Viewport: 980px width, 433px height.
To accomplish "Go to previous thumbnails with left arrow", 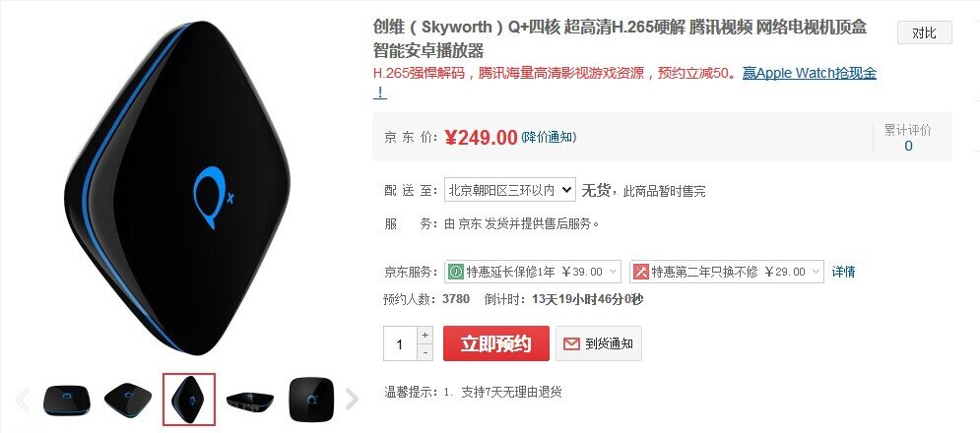I will (22, 400).
